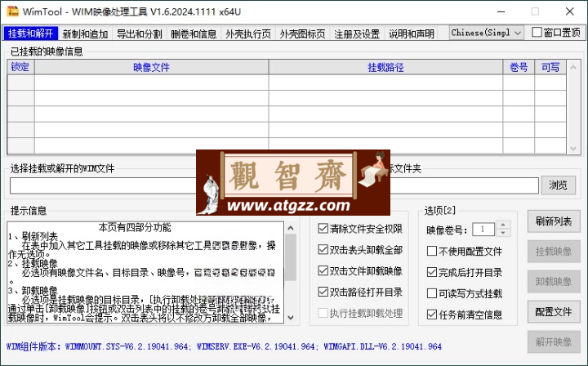Click the WimTool app icon in title bar
The width and height of the screenshot is (588, 366).
click(x=13, y=11)
